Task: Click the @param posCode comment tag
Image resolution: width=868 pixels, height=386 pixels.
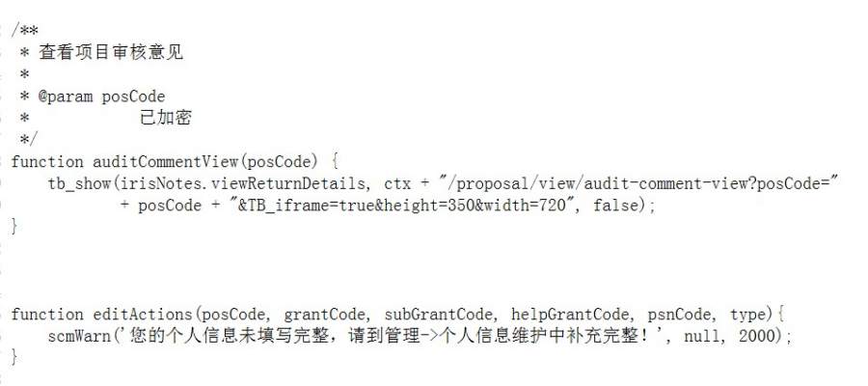Action: click(101, 96)
